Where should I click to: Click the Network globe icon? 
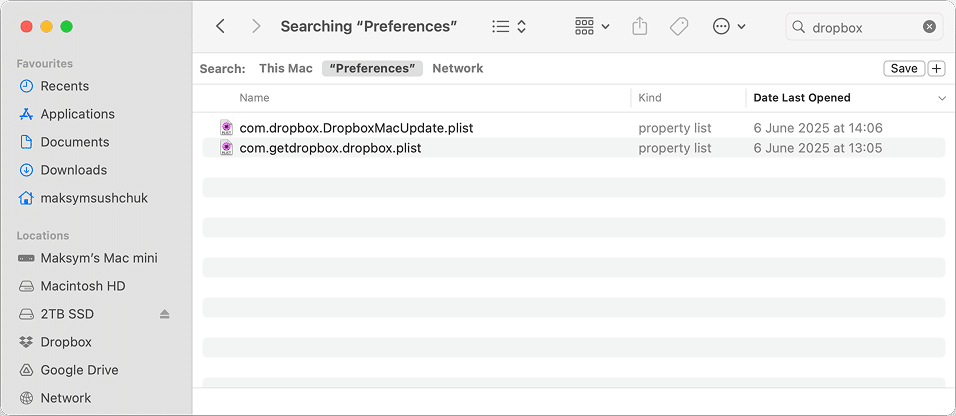coord(26,398)
